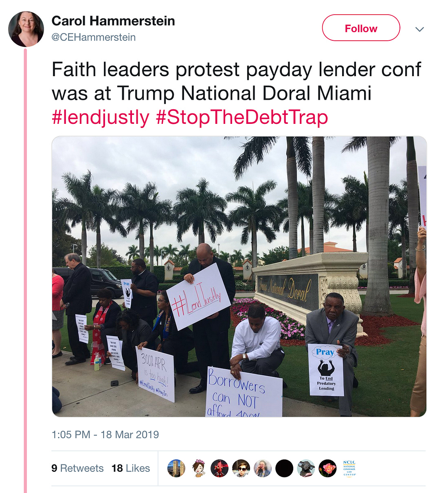Open the rat picture liker avatar

tap(306, 469)
